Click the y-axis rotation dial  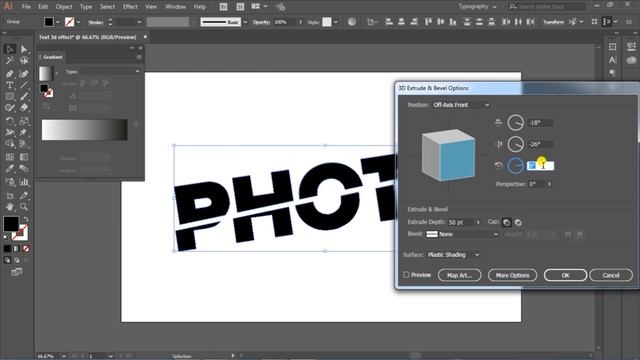pos(516,144)
